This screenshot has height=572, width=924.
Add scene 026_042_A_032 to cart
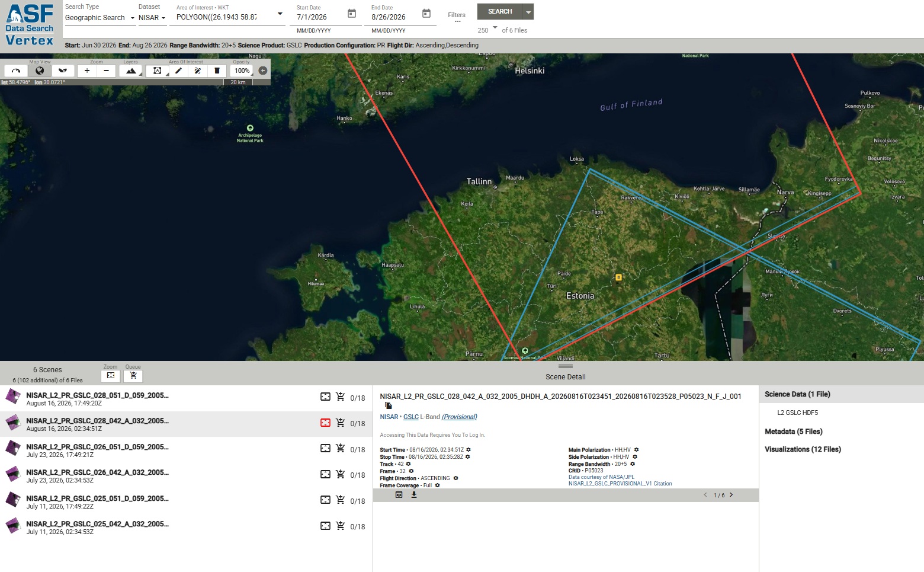tap(341, 474)
